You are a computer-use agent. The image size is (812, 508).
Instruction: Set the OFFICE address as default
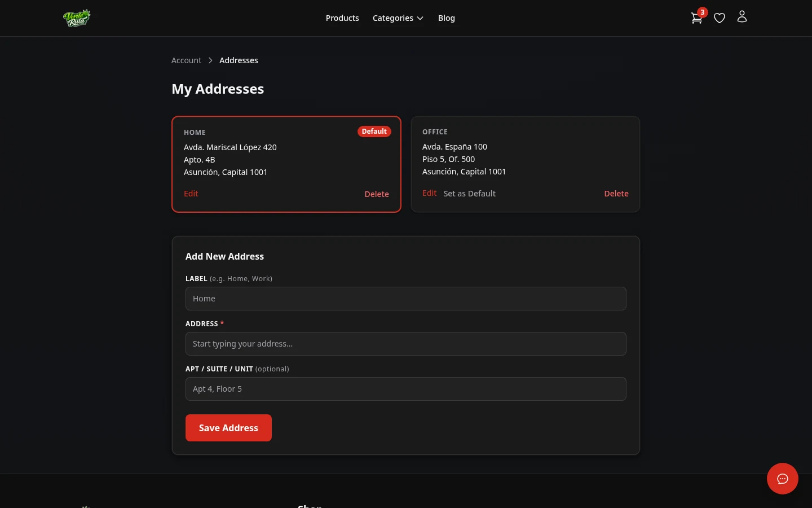[469, 193]
